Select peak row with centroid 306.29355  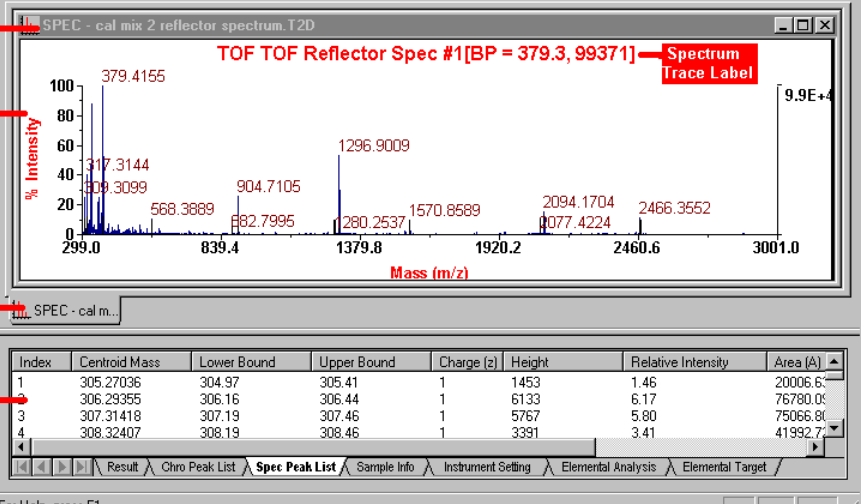419,399
